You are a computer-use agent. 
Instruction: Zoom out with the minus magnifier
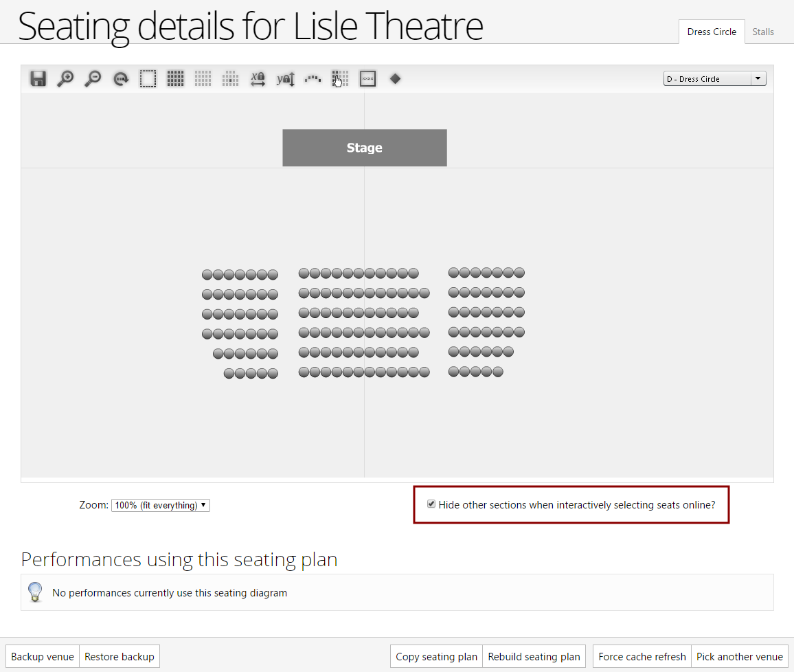[x=93, y=78]
